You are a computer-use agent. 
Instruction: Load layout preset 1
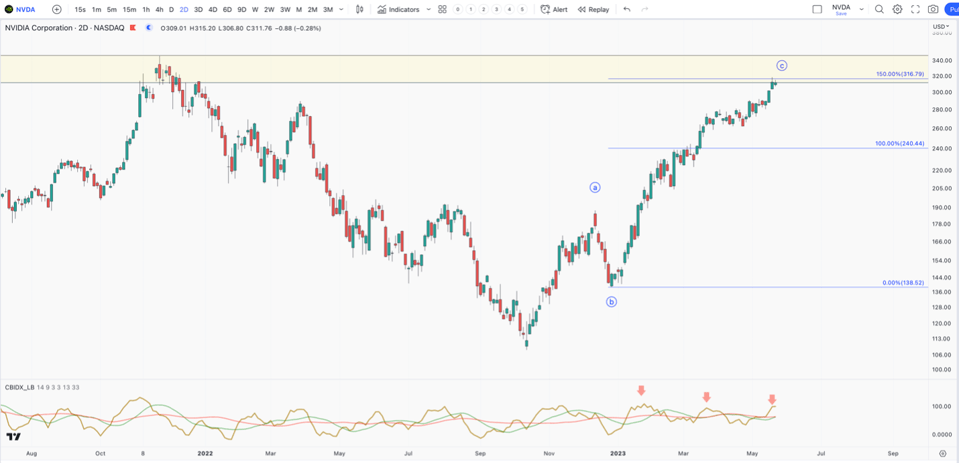pyautogui.click(x=470, y=10)
